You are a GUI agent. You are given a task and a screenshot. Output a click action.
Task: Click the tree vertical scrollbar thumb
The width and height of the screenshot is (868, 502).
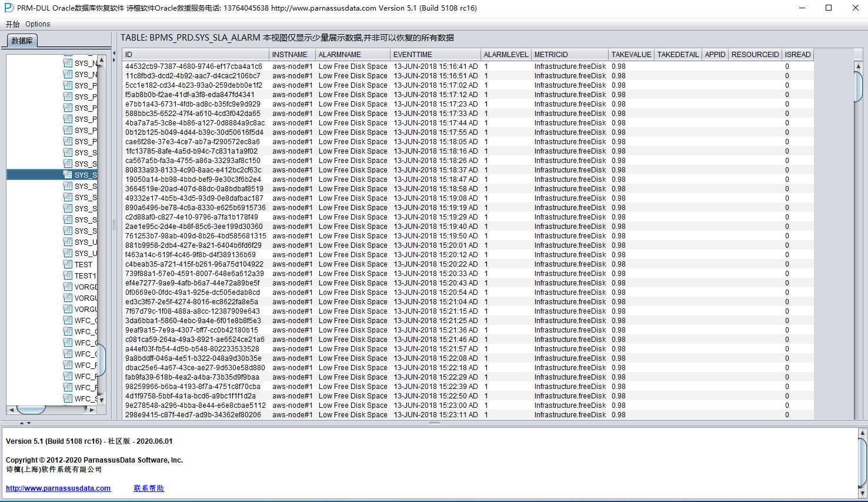coord(101,360)
